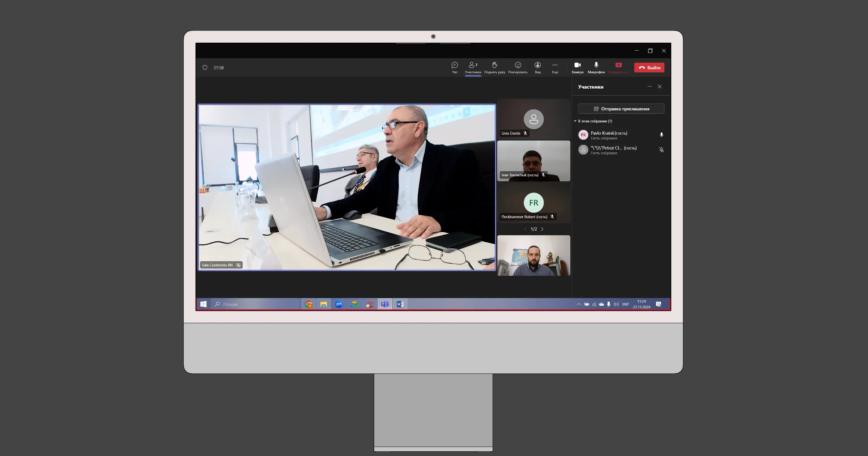
Task: Close the Участники side panel
Action: (x=660, y=86)
